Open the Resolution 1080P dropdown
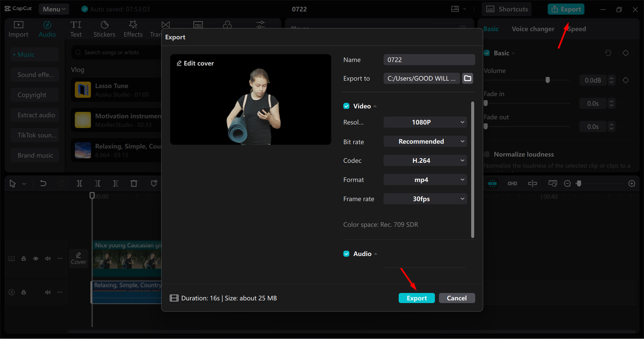The width and height of the screenshot is (644, 339). point(425,122)
